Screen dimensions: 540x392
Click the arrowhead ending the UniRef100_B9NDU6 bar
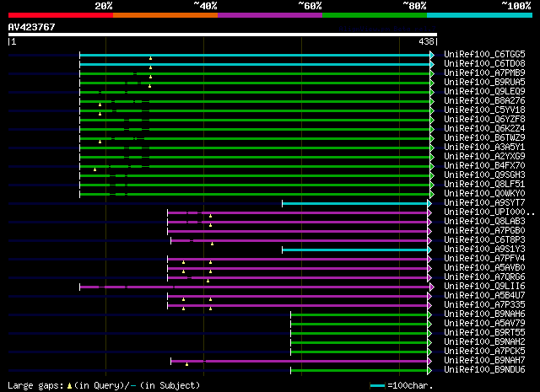tap(429, 370)
